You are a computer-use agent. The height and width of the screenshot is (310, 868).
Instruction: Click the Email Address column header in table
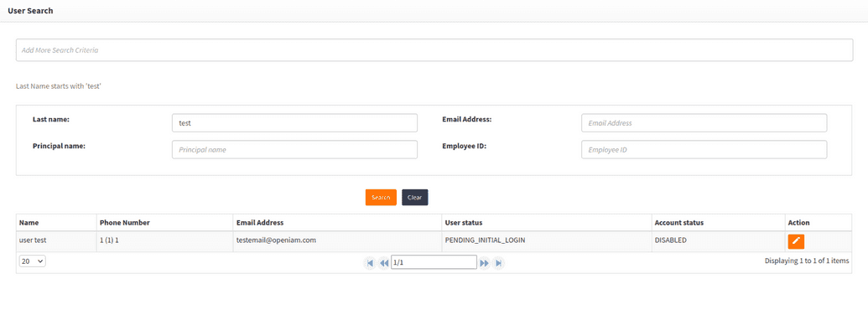pos(338,223)
